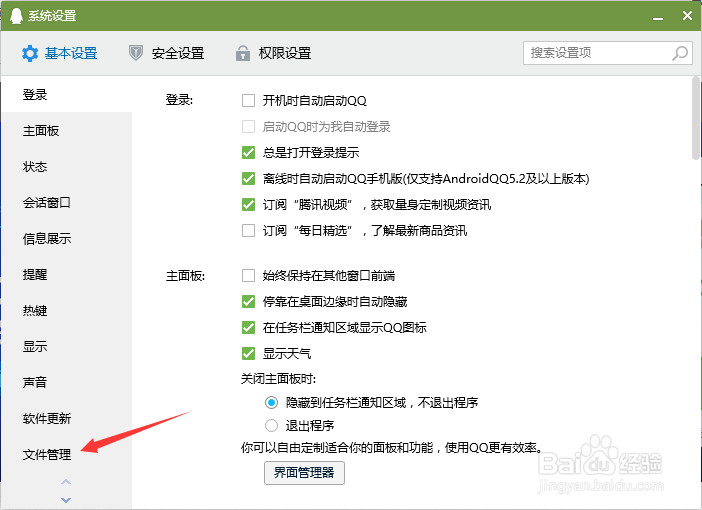Switch to the 安全设置 tab
Viewport: 702px width, 510px height.
click(x=167, y=53)
